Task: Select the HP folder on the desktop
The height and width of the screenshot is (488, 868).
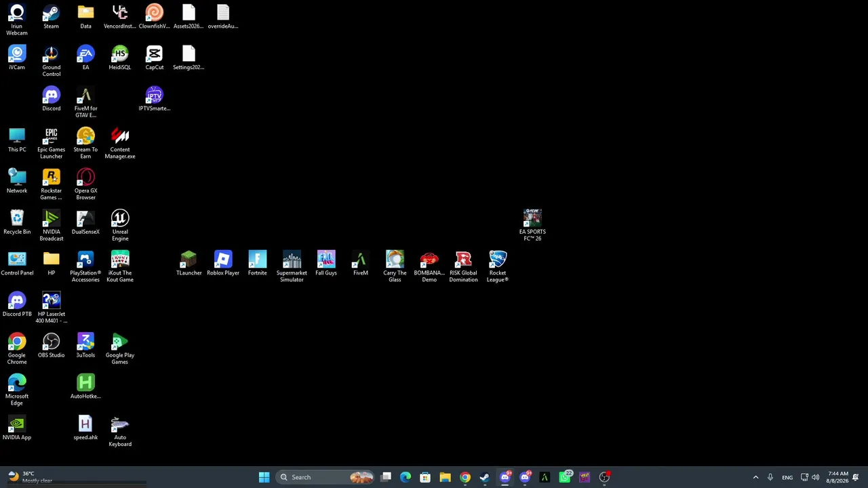Action: tap(51, 264)
